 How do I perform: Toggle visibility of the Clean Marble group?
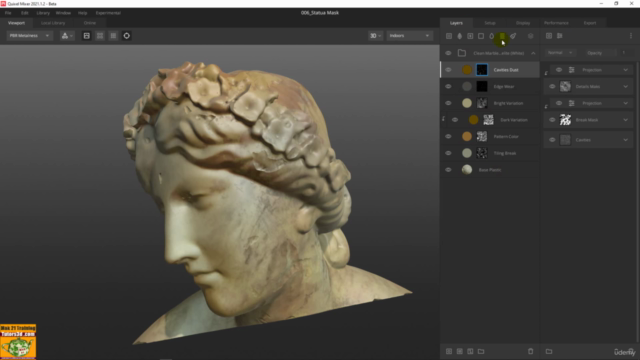[448, 53]
